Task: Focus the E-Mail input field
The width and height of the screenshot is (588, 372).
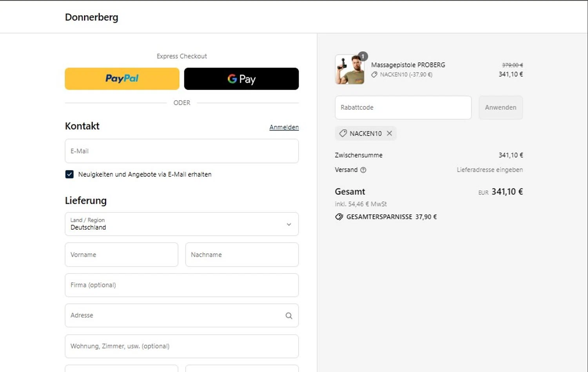Action: coord(182,151)
